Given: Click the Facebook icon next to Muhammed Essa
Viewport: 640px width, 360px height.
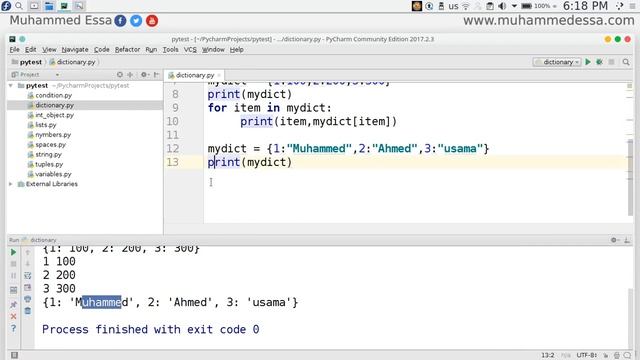Looking at the screenshot, I should (120, 21).
